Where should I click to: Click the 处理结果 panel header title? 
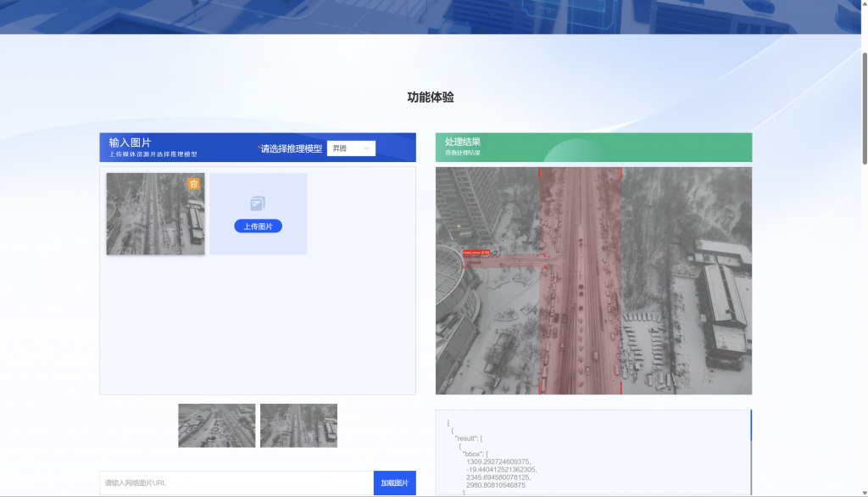[x=463, y=142]
